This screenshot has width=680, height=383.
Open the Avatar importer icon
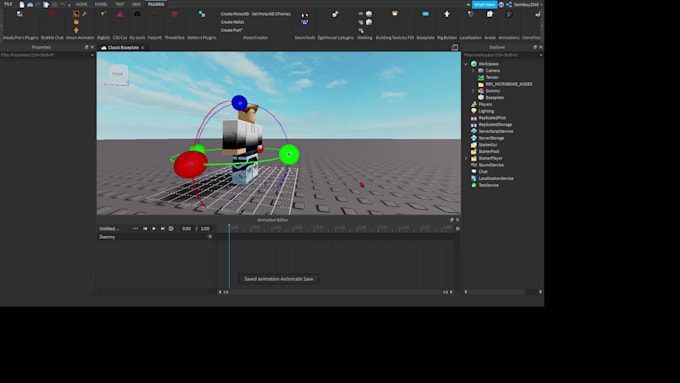click(x=490, y=14)
